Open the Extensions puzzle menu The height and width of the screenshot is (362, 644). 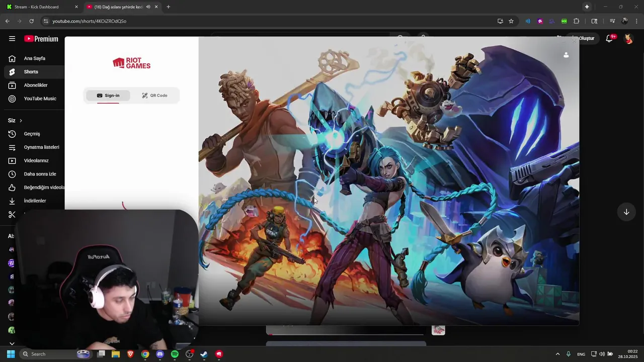click(x=577, y=21)
